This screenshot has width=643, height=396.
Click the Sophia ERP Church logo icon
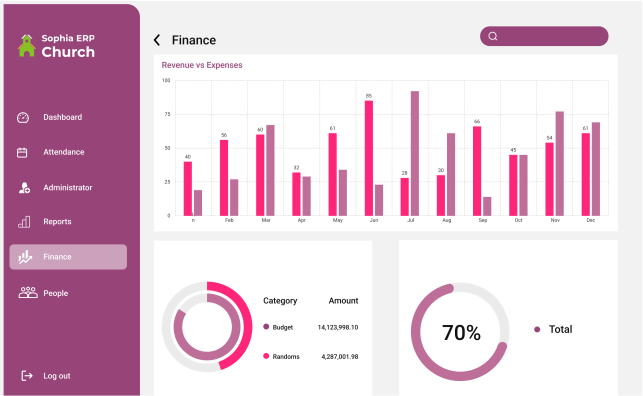pos(27,46)
